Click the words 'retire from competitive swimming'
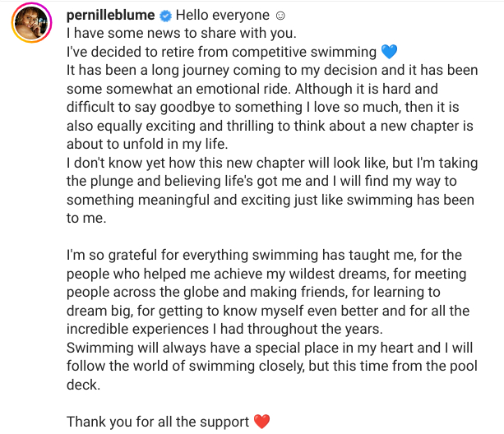Viewport: 504px width, 434px height. (269, 52)
